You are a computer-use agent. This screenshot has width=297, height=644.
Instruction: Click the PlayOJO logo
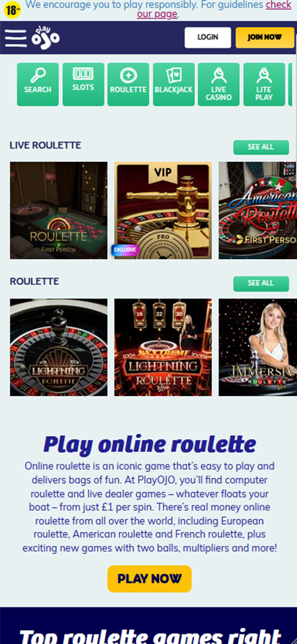pyautogui.click(x=46, y=38)
